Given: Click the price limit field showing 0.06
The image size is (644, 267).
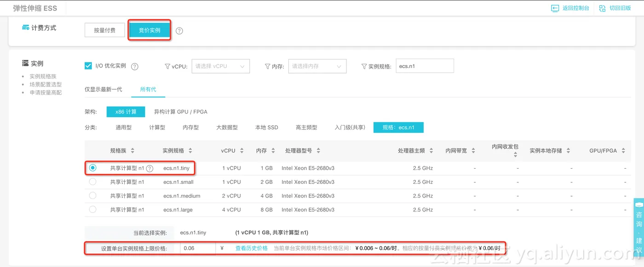Looking at the screenshot, I should coord(198,248).
